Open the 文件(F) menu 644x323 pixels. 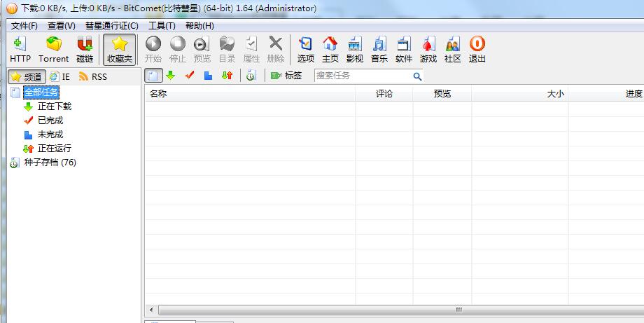pos(24,26)
